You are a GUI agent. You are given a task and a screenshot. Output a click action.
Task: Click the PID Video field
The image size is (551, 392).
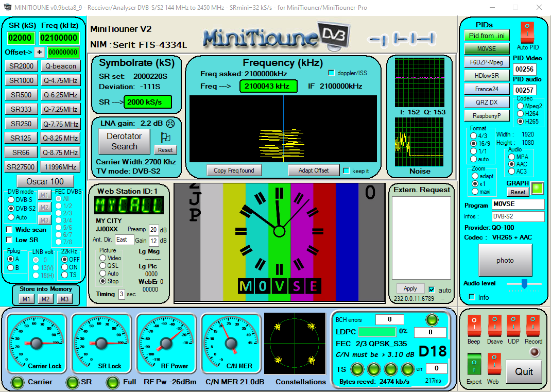524,69
